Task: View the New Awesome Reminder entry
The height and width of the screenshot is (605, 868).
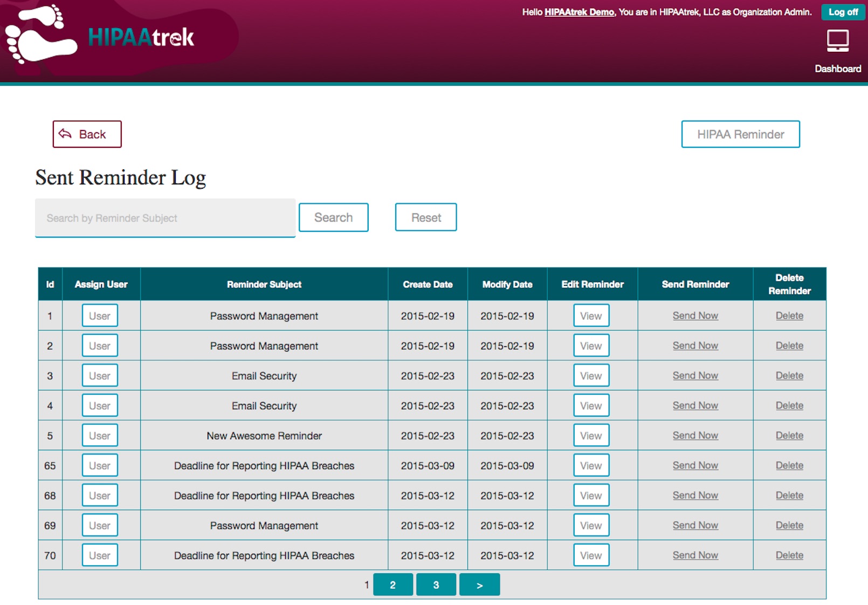Action: [x=591, y=436]
